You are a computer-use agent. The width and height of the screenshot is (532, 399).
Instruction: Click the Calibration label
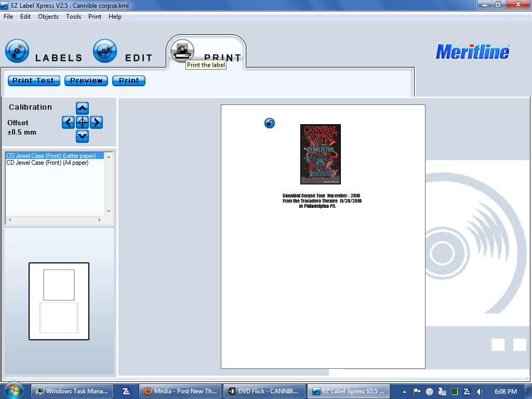click(31, 107)
